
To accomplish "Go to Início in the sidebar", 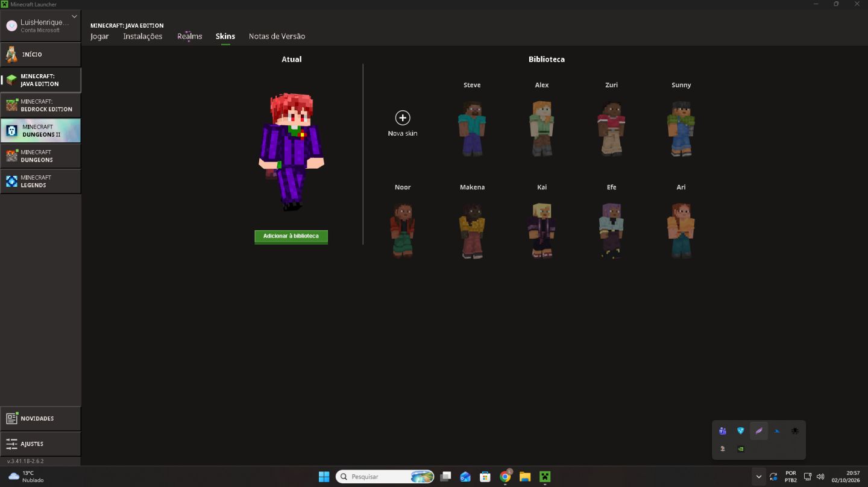I will click(x=40, y=54).
